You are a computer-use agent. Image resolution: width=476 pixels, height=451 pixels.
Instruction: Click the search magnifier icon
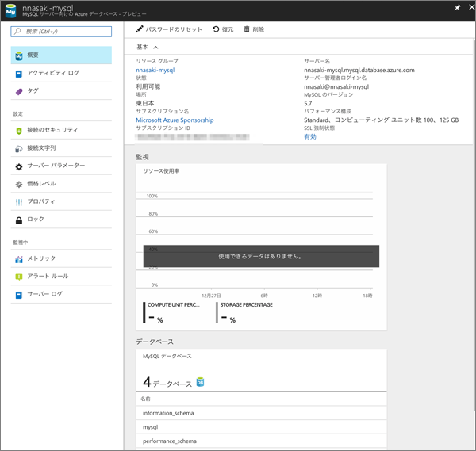tap(17, 31)
